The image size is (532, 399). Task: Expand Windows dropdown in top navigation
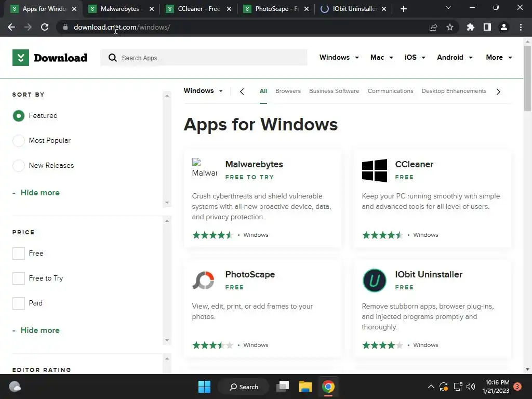click(339, 57)
